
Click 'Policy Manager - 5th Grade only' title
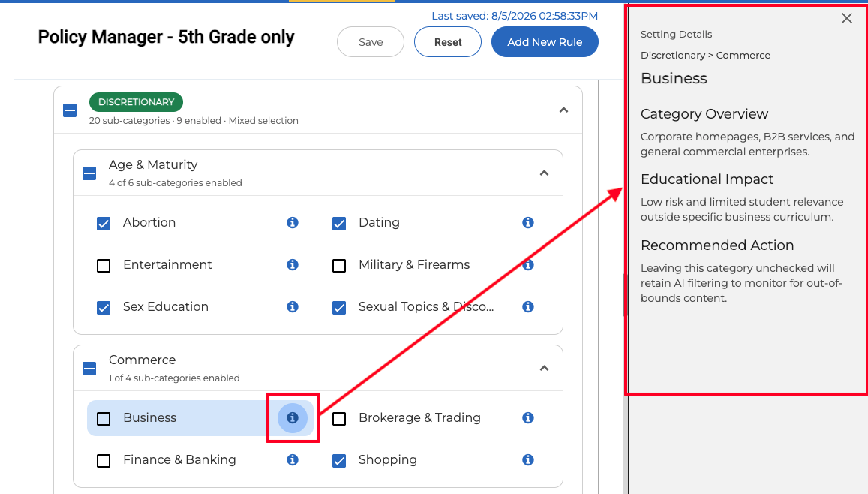(x=166, y=37)
